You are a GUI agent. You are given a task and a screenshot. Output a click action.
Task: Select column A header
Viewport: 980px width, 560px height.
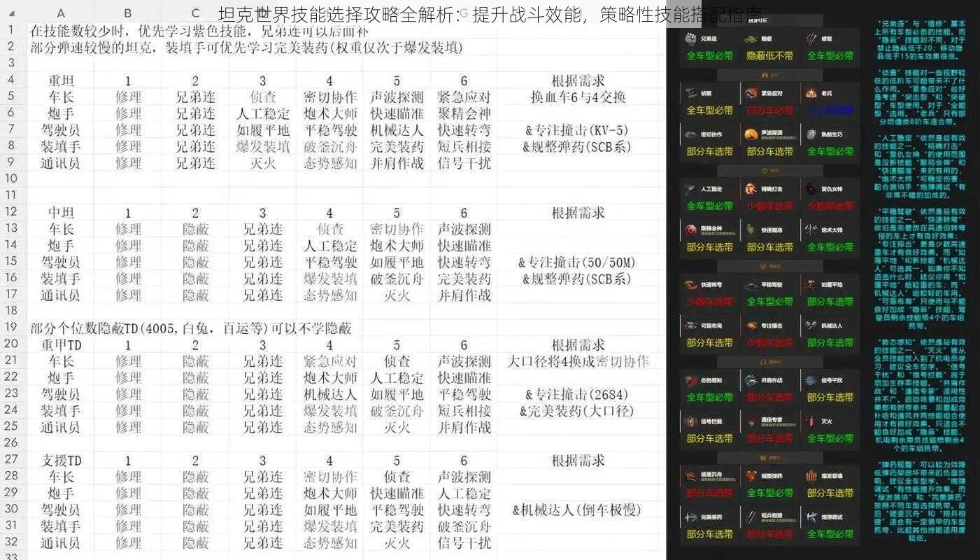(x=61, y=13)
